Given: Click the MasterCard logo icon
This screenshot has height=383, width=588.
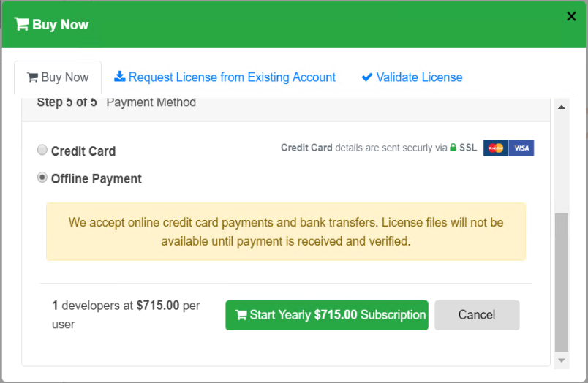Looking at the screenshot, I should point(495,148).
